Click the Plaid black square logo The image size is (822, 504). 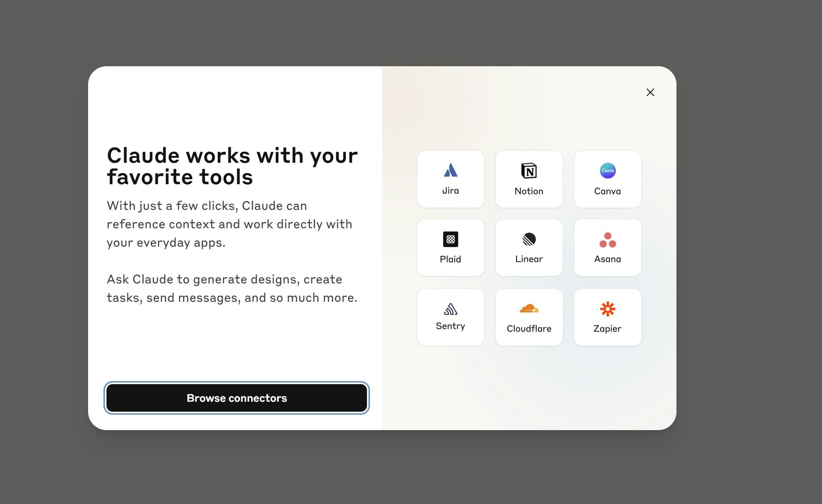[450, 239]
